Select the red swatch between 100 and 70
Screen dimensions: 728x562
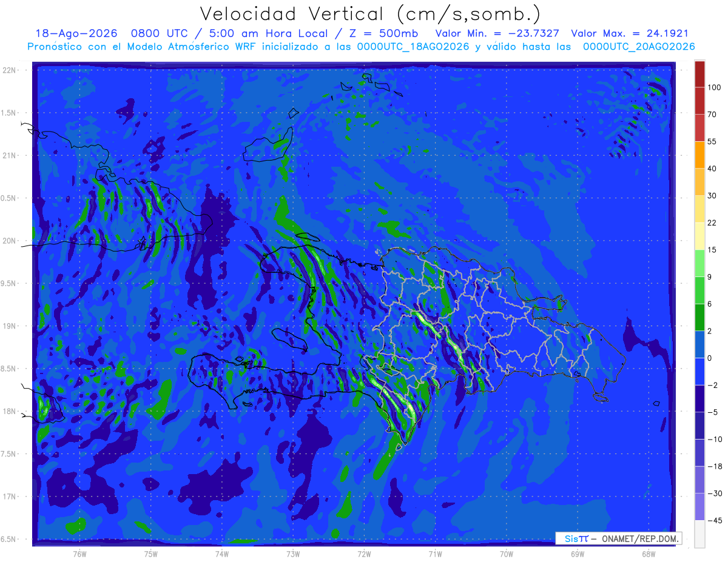[x=699, y=101]
